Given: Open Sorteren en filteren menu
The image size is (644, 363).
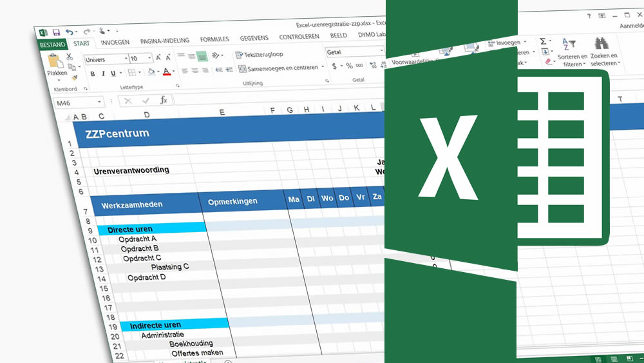Looking at the screenshot, I should (572, 52).
